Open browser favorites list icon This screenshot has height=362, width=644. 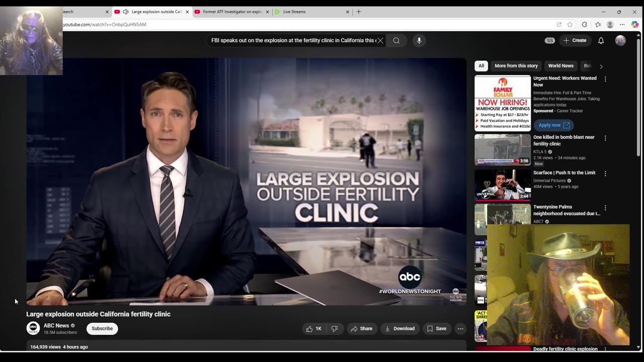pos(598,25)
